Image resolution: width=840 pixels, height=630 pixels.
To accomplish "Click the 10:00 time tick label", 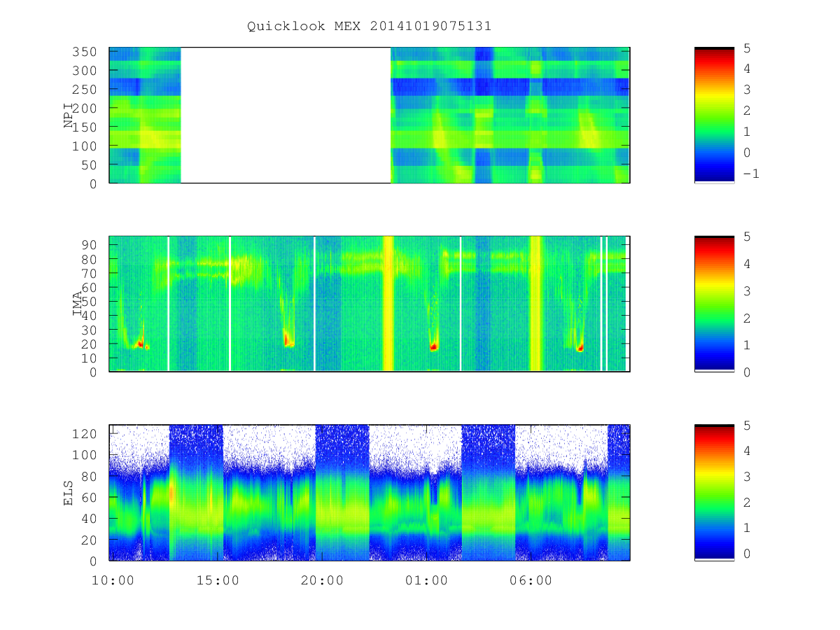I will (x=113, y=580).
